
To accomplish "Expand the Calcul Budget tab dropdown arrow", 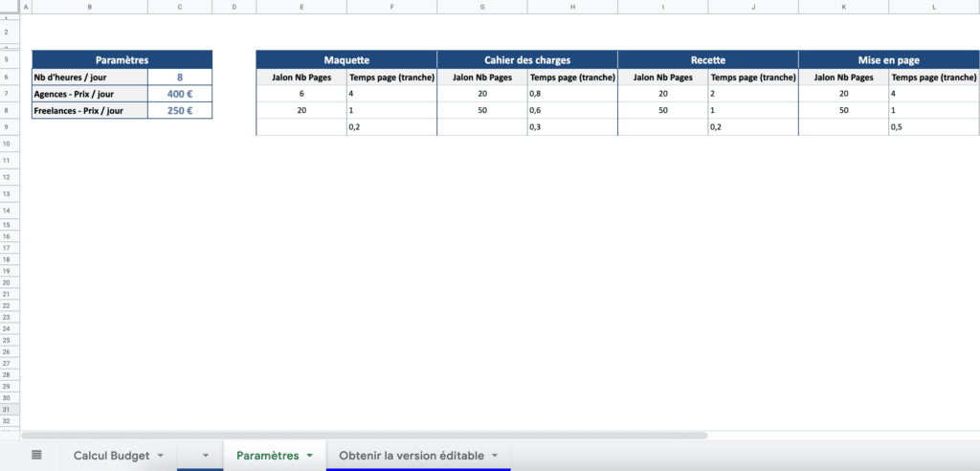I will 160,456.
